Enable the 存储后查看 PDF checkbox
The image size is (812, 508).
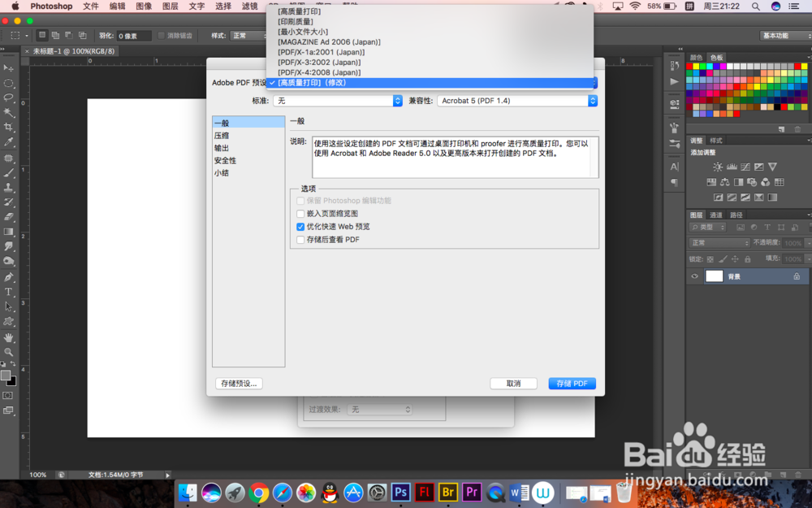(x=300, y=239)
